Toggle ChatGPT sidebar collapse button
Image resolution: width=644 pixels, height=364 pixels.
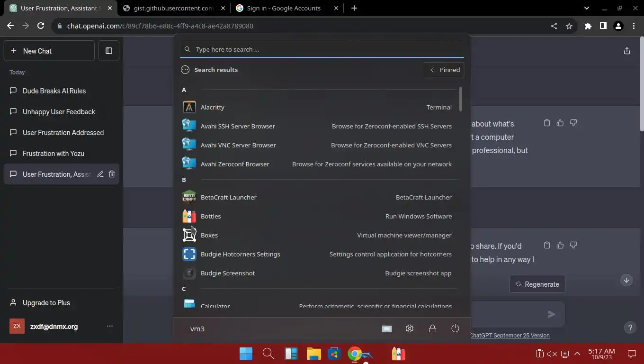click(x=109, y=51)
